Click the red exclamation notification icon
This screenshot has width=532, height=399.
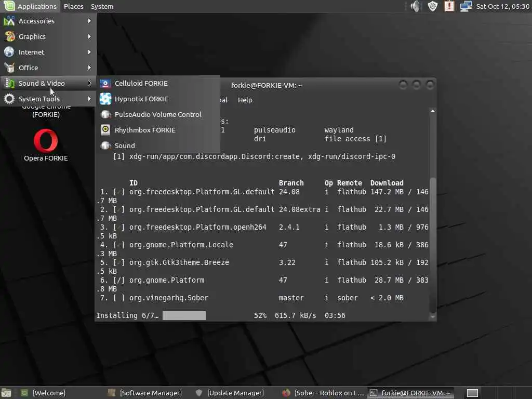coord(449,6)
